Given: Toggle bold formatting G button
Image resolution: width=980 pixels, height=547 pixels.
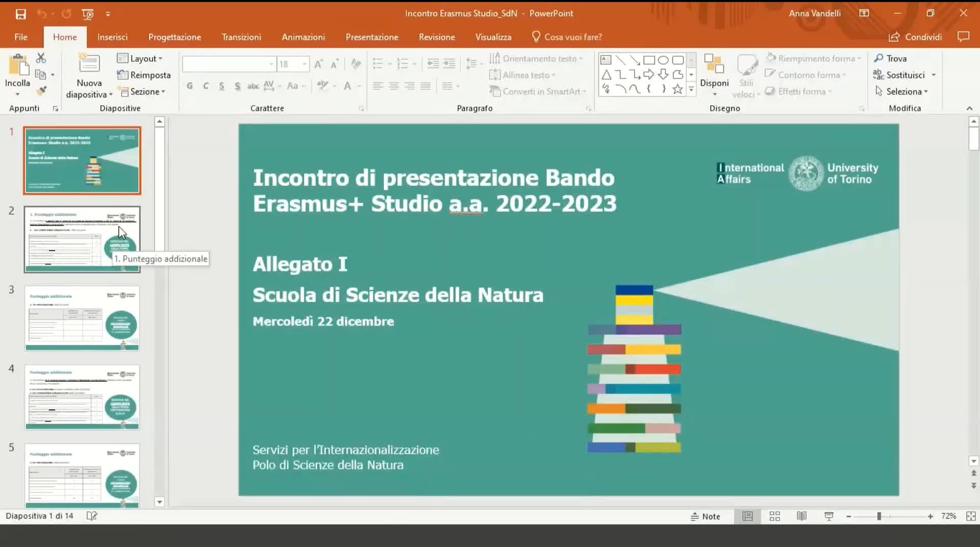Looking at the screenshot, I should [189, 86].
